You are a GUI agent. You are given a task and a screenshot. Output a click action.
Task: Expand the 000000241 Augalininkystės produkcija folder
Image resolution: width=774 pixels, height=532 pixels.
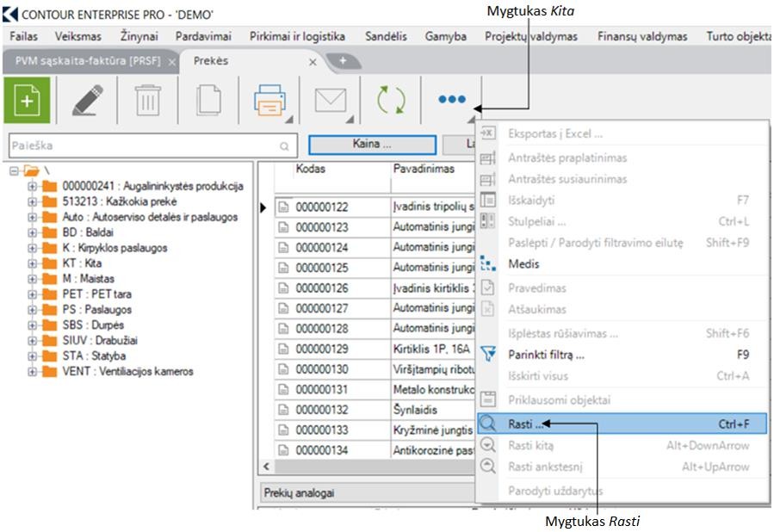click(x=32, y=187)
